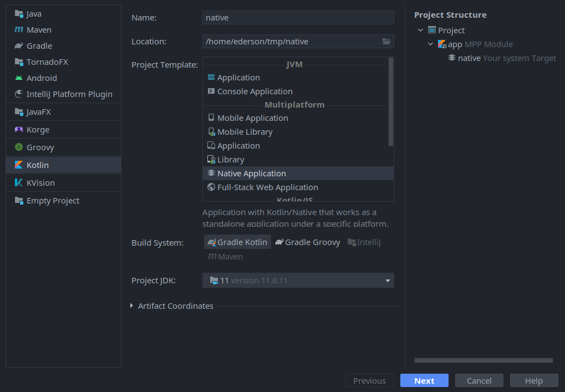Click the Gradle elephant icon in sidebar
This screenshot has height=392, width=565.
point(19,46)
